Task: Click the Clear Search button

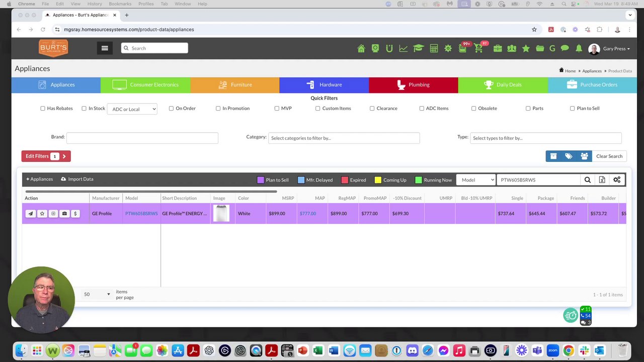Action: click(x=609, y=156)
